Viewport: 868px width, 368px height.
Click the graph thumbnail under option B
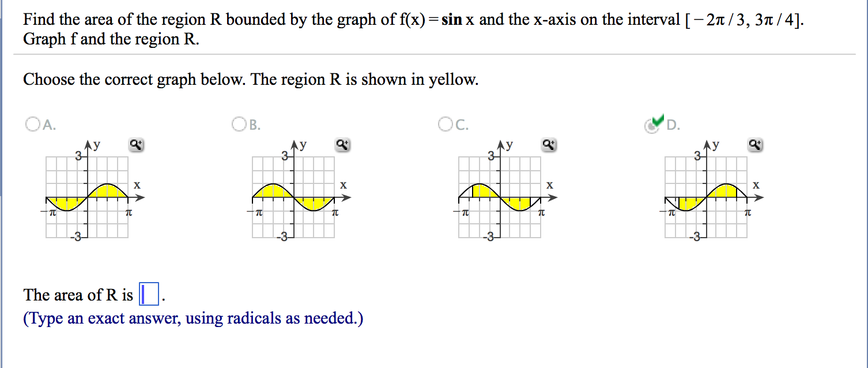[x=293, y=196]
